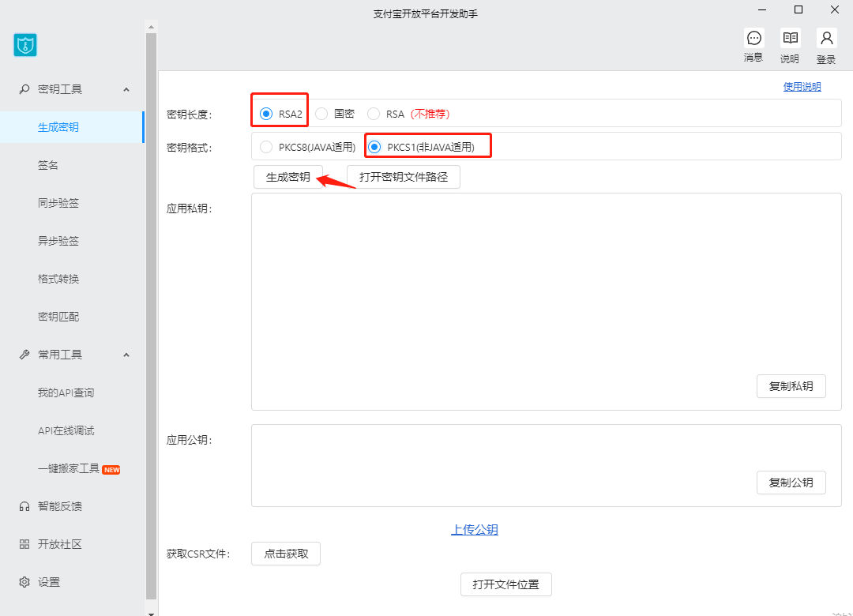Screen dimensions: 853x616
Task: Open the 消息 messages icon
Action: 754,38
